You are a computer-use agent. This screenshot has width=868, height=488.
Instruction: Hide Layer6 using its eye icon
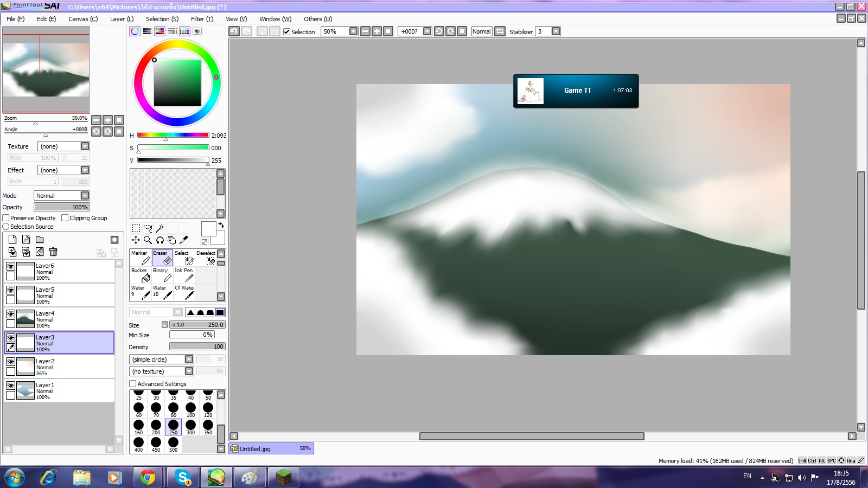(10, 266)
